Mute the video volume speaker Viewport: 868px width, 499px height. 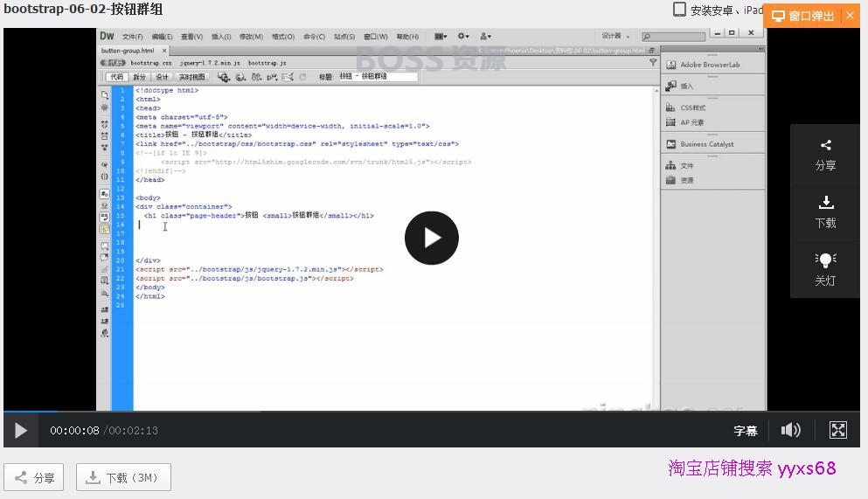(790, 430)
